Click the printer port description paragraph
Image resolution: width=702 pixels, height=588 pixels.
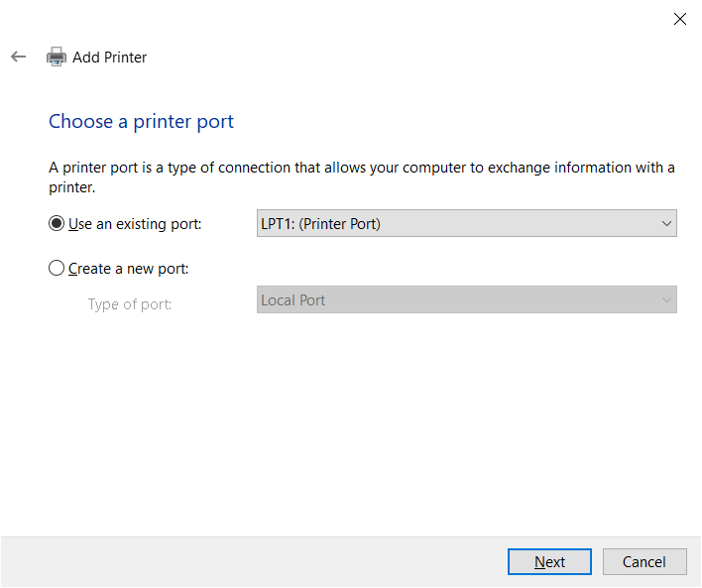[x=362, y=177]
